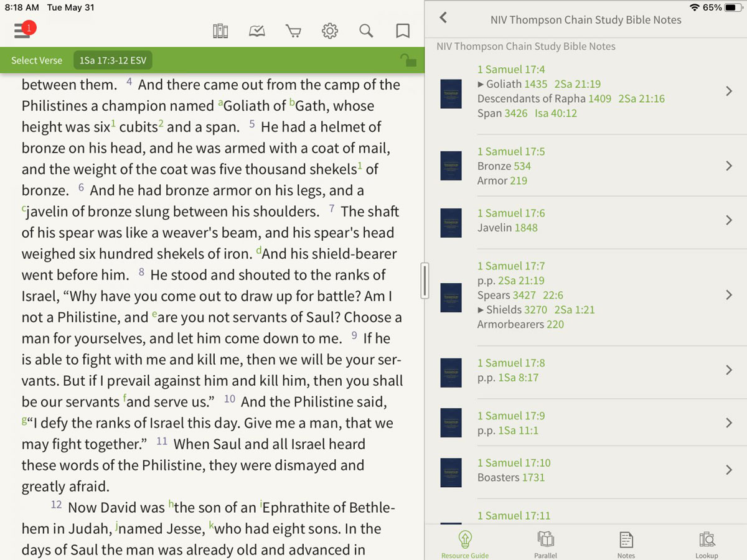Viewport: 747px width, 560px height.
Task: Go back with the left chevron
Action: [x=443, y=18]
